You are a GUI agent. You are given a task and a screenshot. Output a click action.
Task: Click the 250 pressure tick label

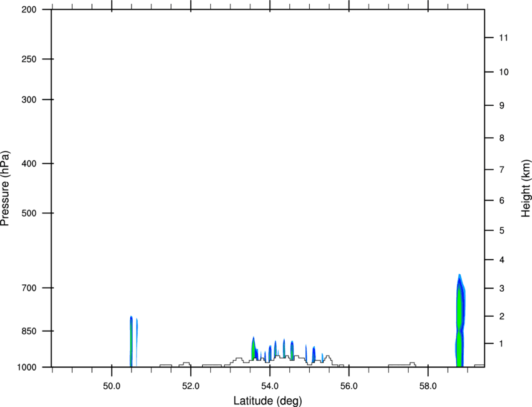click(29, 59)
